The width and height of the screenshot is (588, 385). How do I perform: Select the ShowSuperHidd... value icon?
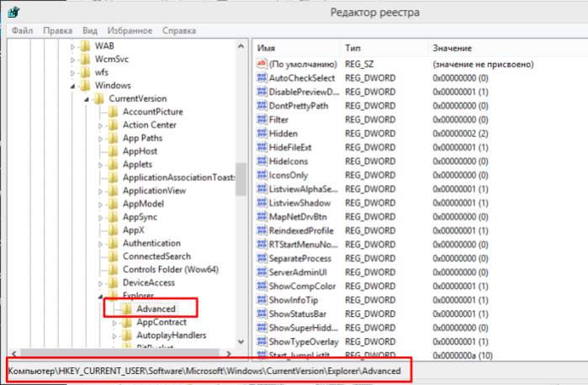point(262,327)
